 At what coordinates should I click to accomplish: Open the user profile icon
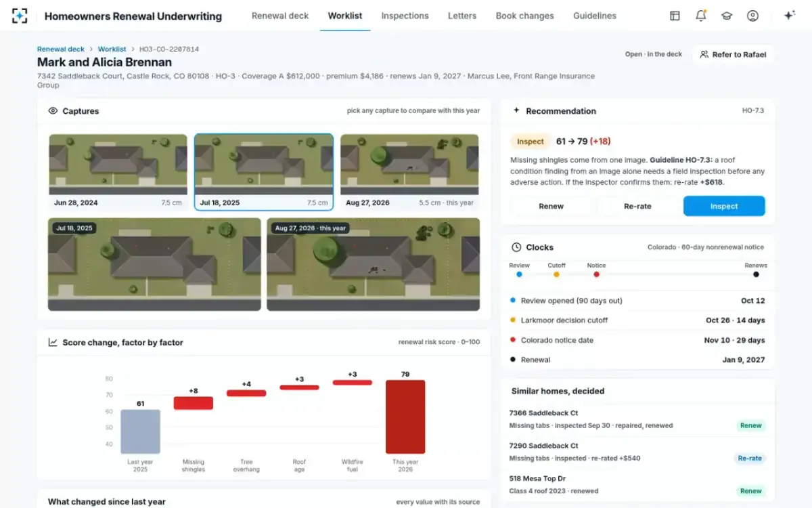[752, 16]
